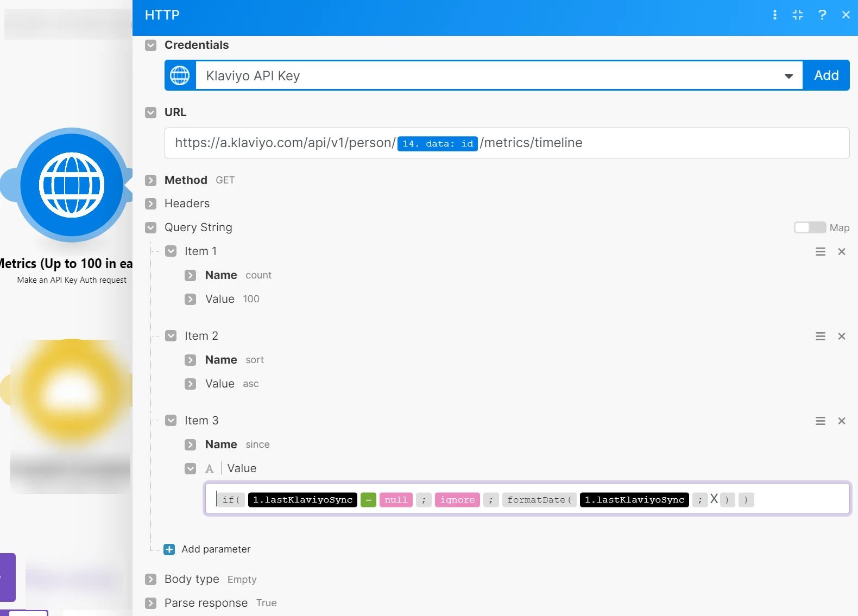Image resolution: width=858 pixels, height=616 pixels.
Task: Collapse the Query String section
Action: coord(151,227)
